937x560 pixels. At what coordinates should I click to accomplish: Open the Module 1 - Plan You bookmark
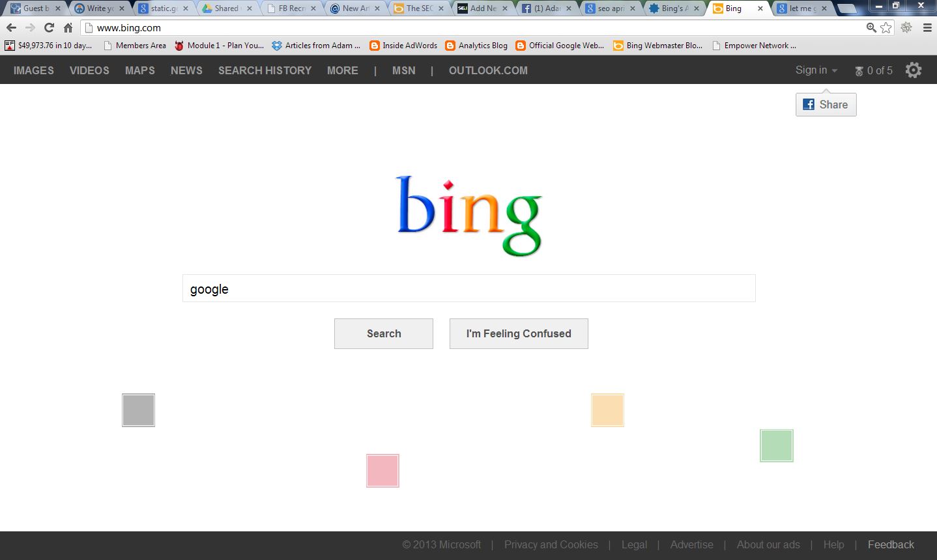click(x=219, y=46)
